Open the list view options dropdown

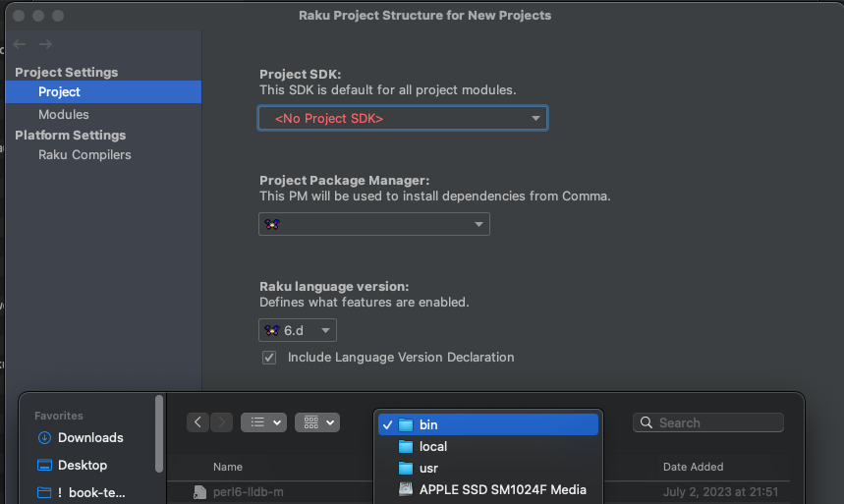(263, 422)
